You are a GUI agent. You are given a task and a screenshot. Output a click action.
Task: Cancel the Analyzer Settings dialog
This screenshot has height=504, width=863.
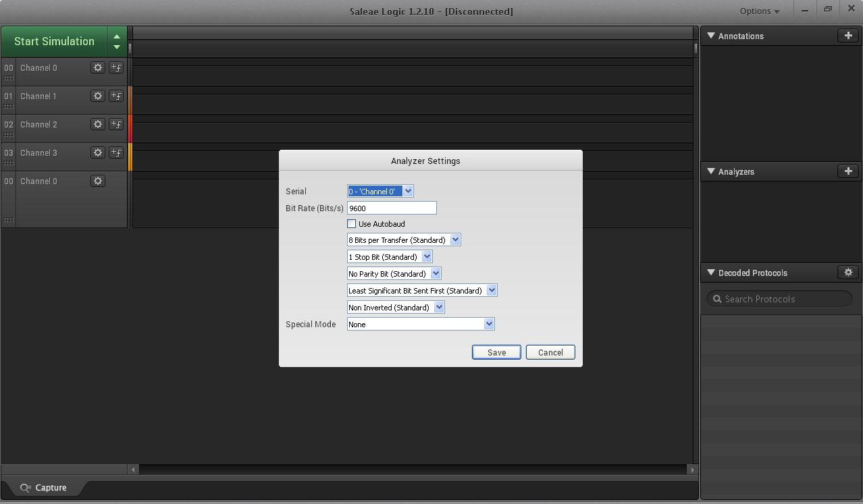tap(550, 353)
